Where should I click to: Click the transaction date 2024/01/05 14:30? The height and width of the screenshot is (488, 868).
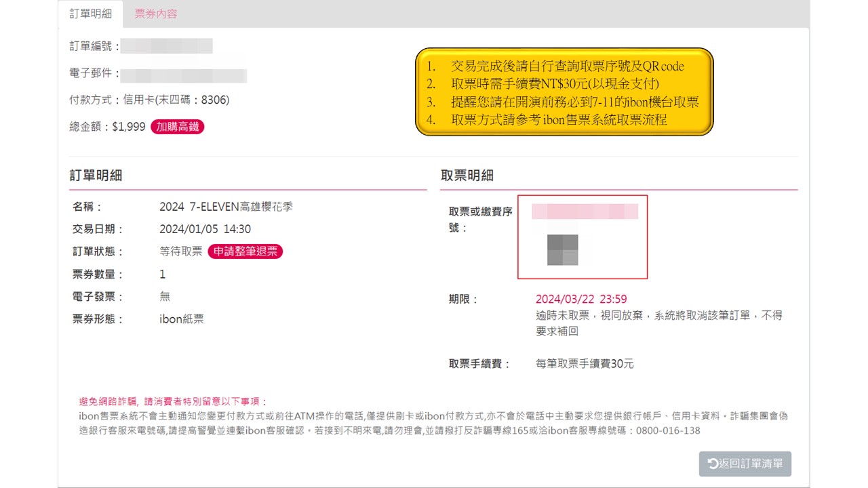tap(205, 229)
